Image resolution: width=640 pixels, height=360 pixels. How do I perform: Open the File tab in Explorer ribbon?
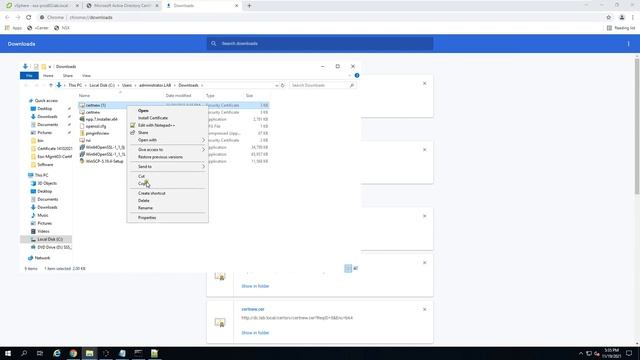[x=29, y=76]
